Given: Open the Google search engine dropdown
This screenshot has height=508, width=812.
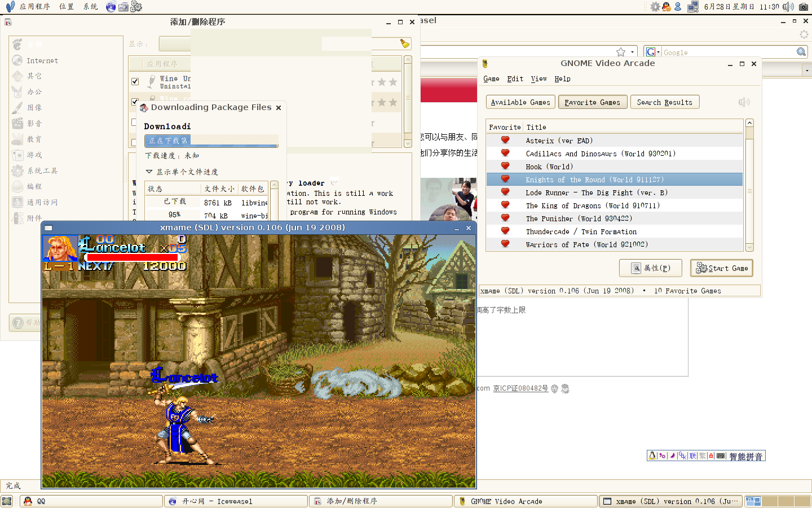Looking at the screenshot, I should (652, 52).
